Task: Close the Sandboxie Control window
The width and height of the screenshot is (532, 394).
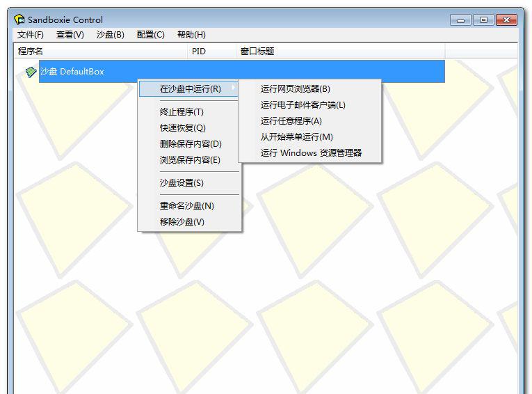Action: (x=506, y=20)
